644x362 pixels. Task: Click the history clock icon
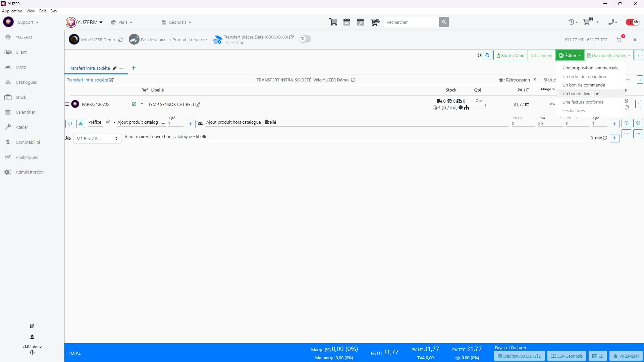pos(572,22)
